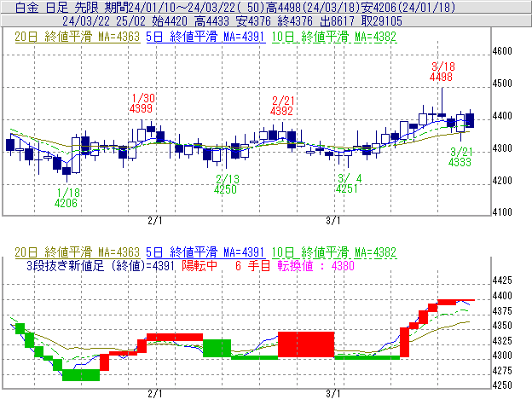Viewport: 532px width, 405px height.
Task: Click the green low label '1/18 4206'
Action: pos(66,198)
